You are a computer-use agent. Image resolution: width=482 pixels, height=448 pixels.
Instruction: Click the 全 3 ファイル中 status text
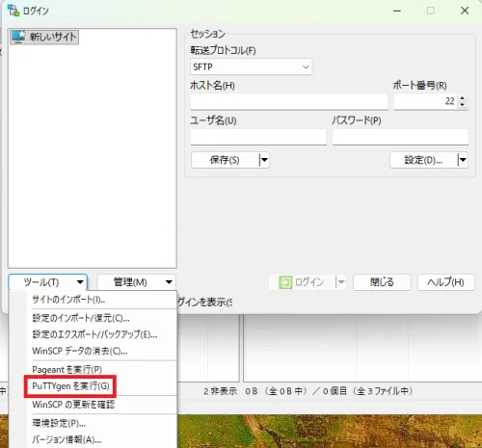(x=383, y=391)
